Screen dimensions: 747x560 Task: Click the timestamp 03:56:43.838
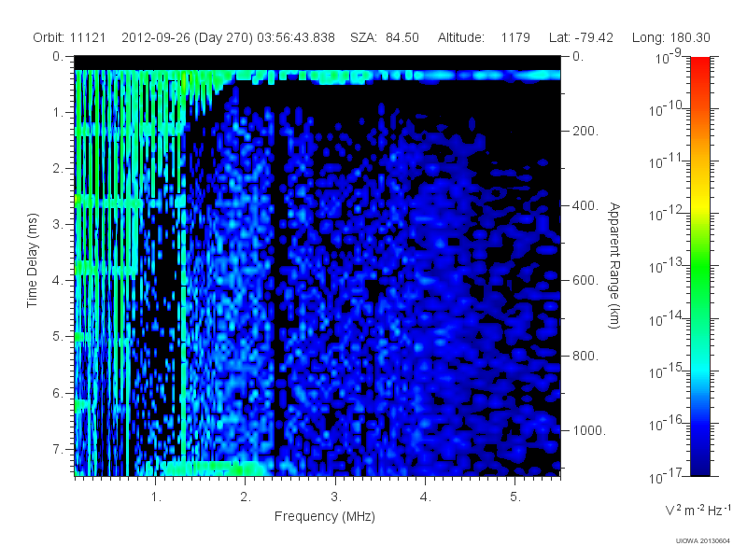coord(296,37)
